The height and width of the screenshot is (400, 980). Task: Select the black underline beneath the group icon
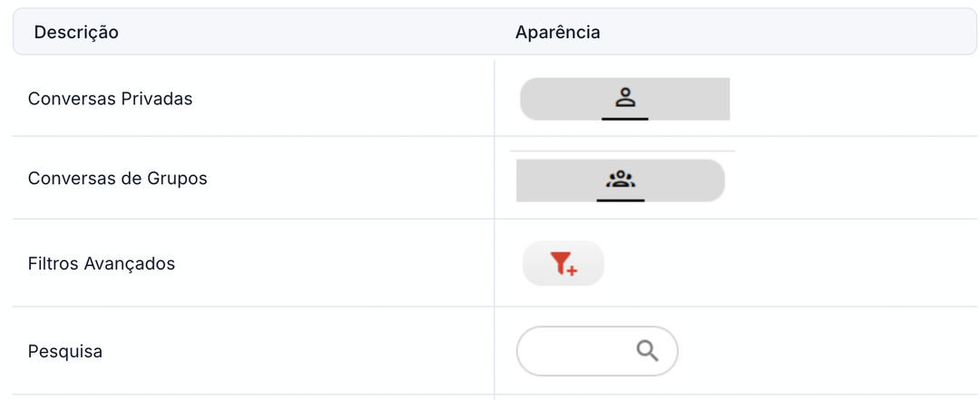(x=621, y=200)
